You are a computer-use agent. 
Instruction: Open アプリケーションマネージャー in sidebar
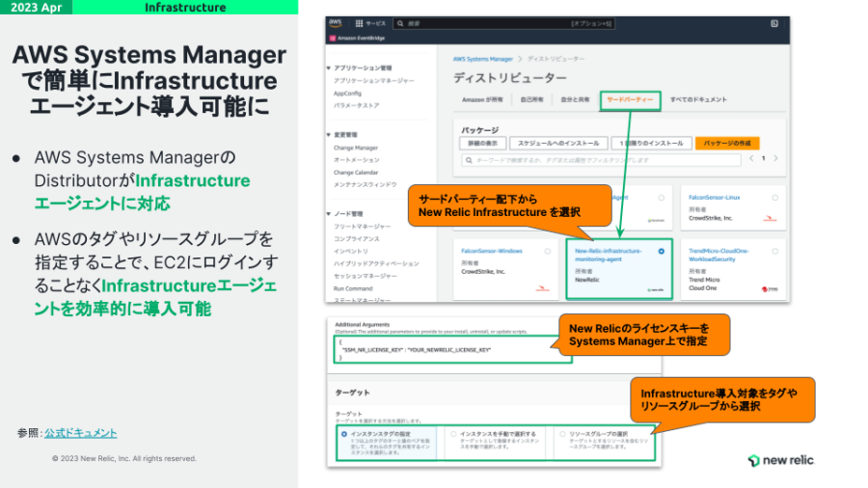pyautogui.click(x=373, y=81)
